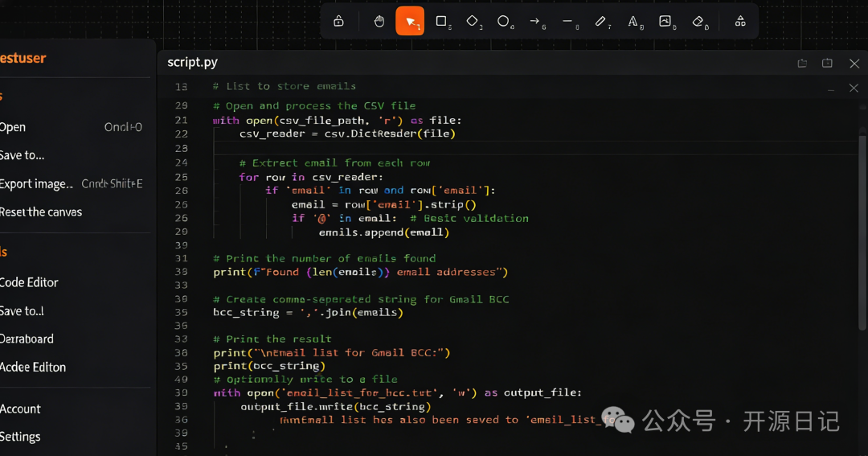Open the more shapes tools menu
The height and width of the screenshot is (456, 868).
pyautogui.click(x=740, y=22)
